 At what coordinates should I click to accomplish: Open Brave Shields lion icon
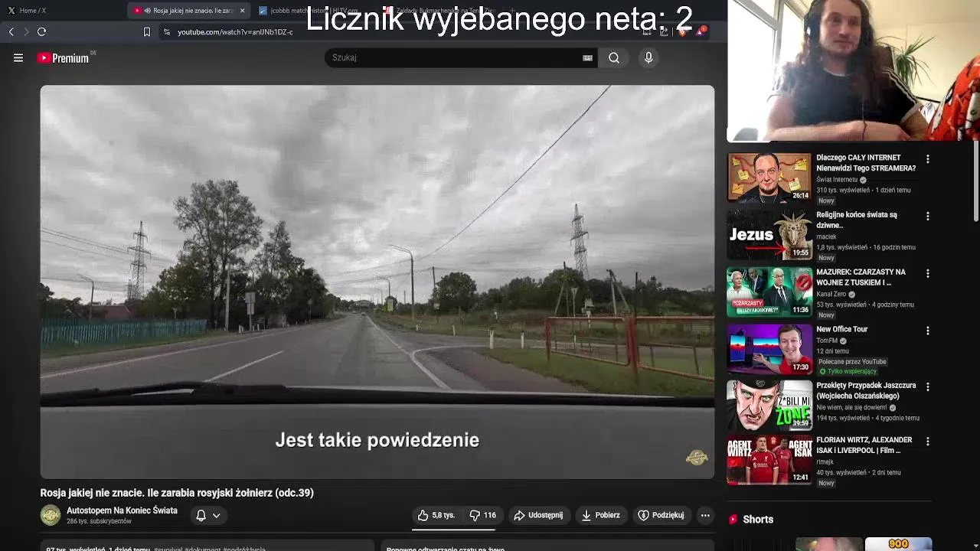682,31
